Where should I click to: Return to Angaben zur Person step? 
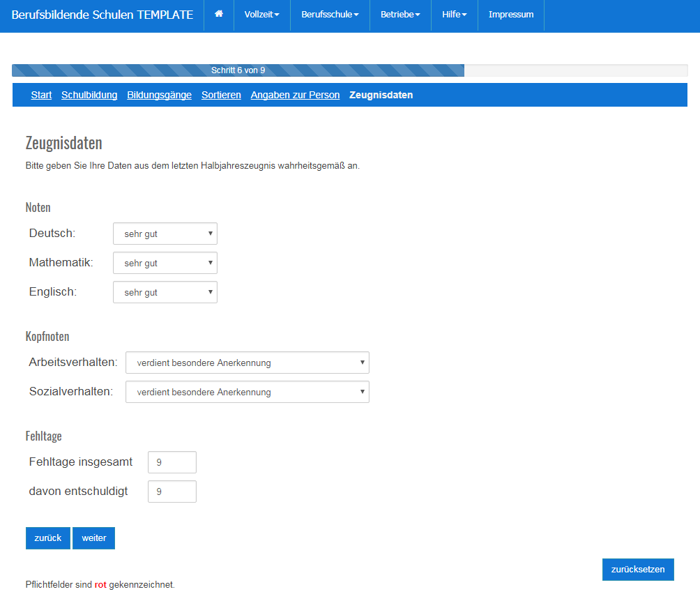click(295, 95)
